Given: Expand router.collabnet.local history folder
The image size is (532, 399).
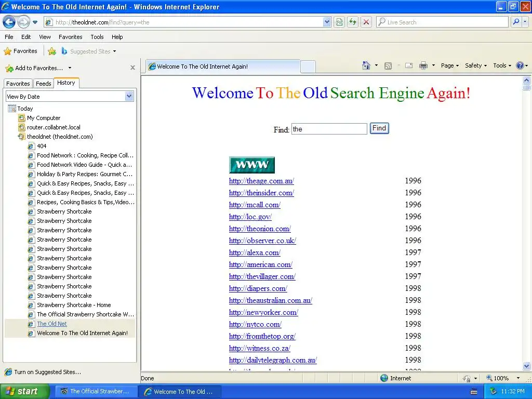Looking at the screenshot, I should pyautogui.click(x=49, y=127).
